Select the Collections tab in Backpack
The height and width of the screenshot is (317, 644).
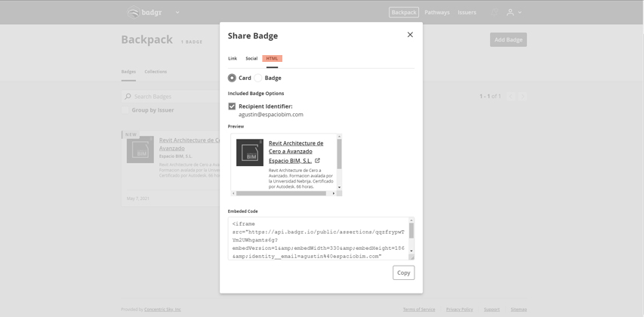coord(156,72)
